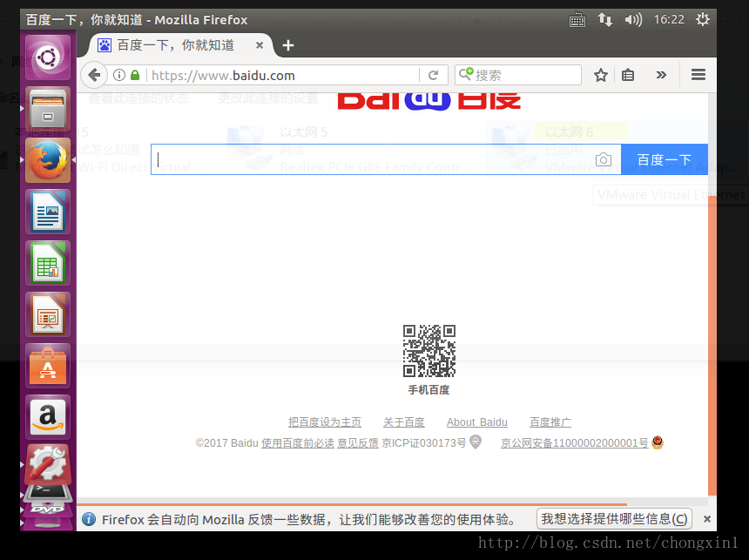749x560 pixels.
Task: Open the power and session menu
Action: 702,19
